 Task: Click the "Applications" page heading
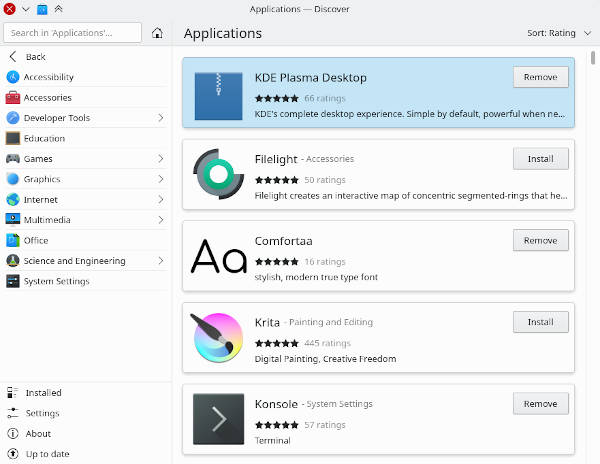click(223, 34)
